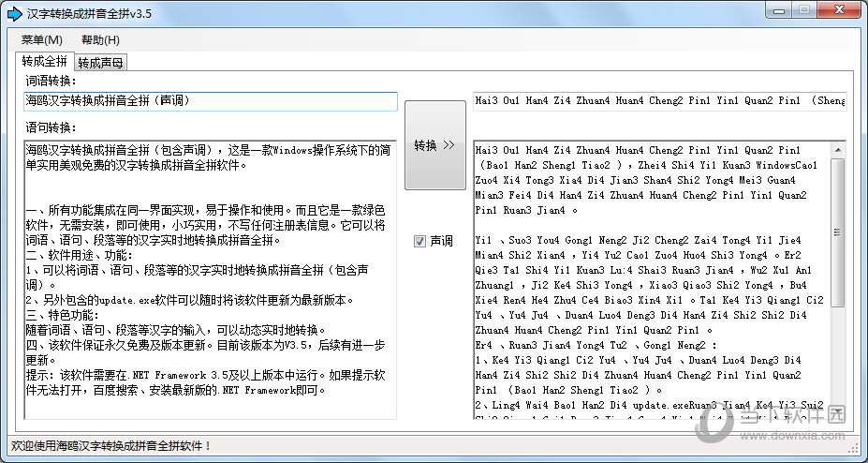Click the 语句转换: label

[x=51, y=127]
